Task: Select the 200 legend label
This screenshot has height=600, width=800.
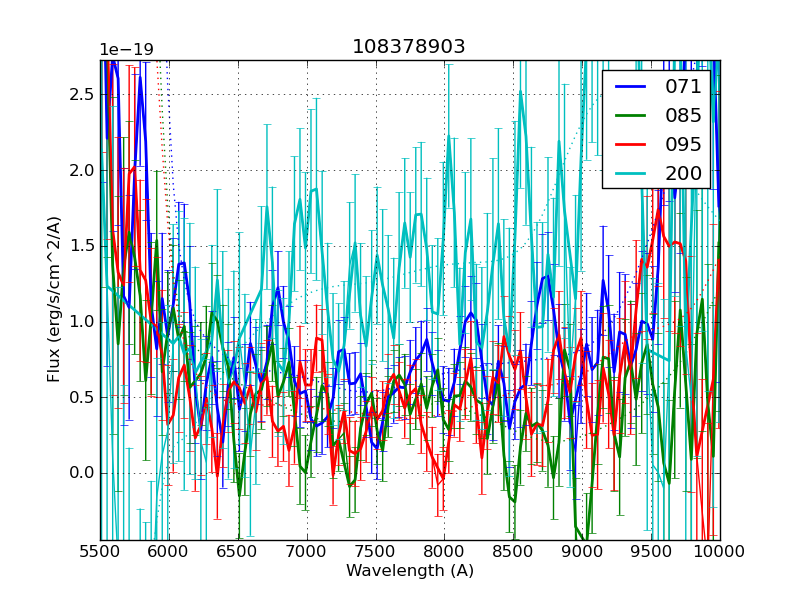Action: (684, 173)
